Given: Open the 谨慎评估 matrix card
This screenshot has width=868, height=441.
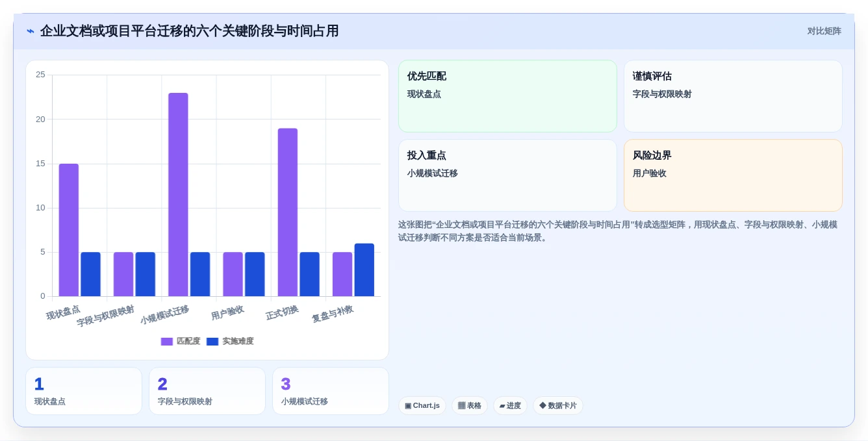Looking at the screenshot, I should [733, 96].
